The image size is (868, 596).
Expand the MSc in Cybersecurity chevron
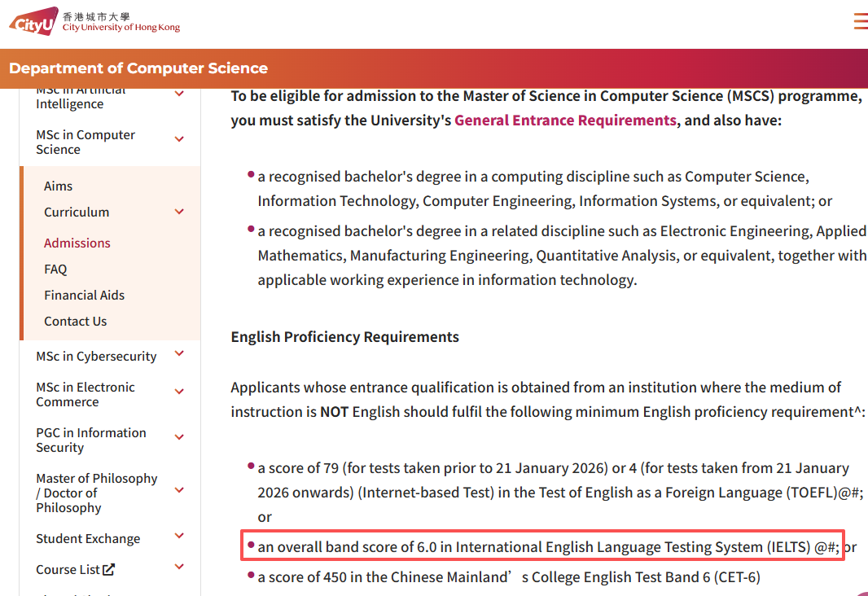coord(179,353)
